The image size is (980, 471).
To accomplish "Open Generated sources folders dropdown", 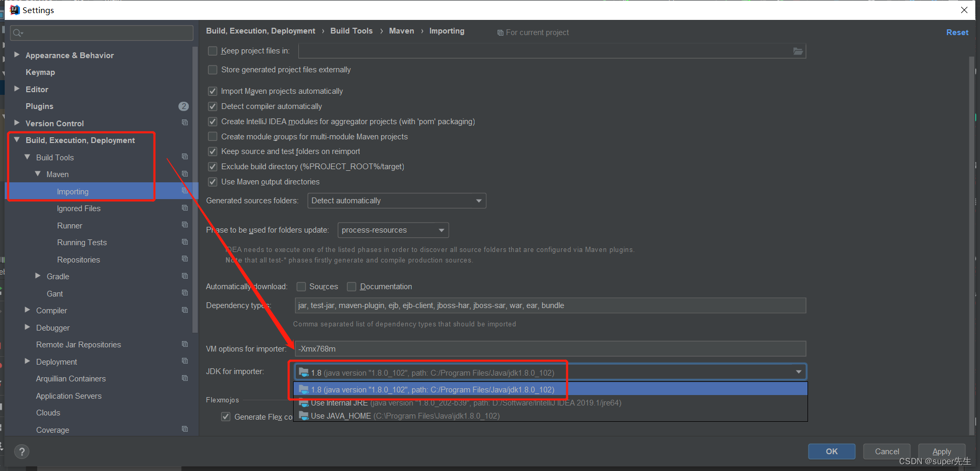I will (x=396, y=201).
